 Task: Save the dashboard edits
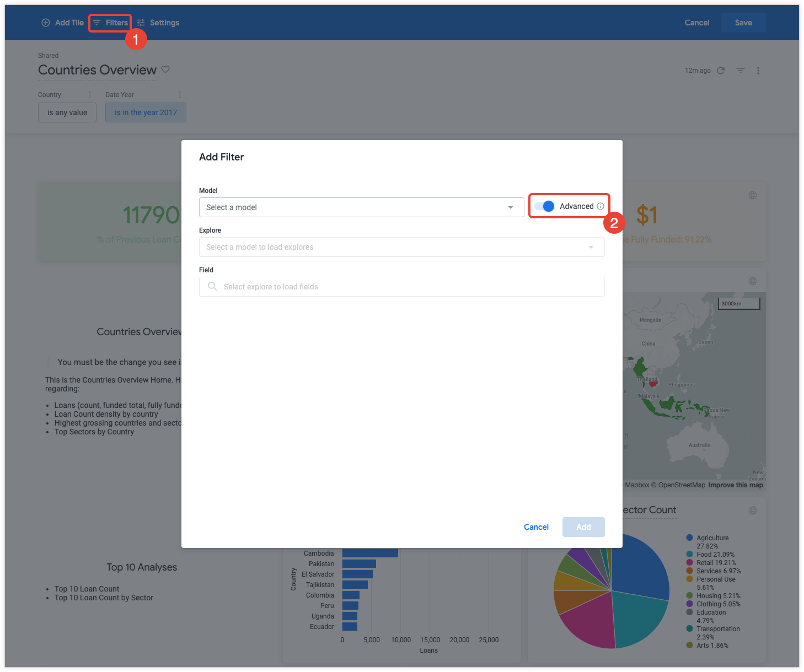click(x=743, y=23)
